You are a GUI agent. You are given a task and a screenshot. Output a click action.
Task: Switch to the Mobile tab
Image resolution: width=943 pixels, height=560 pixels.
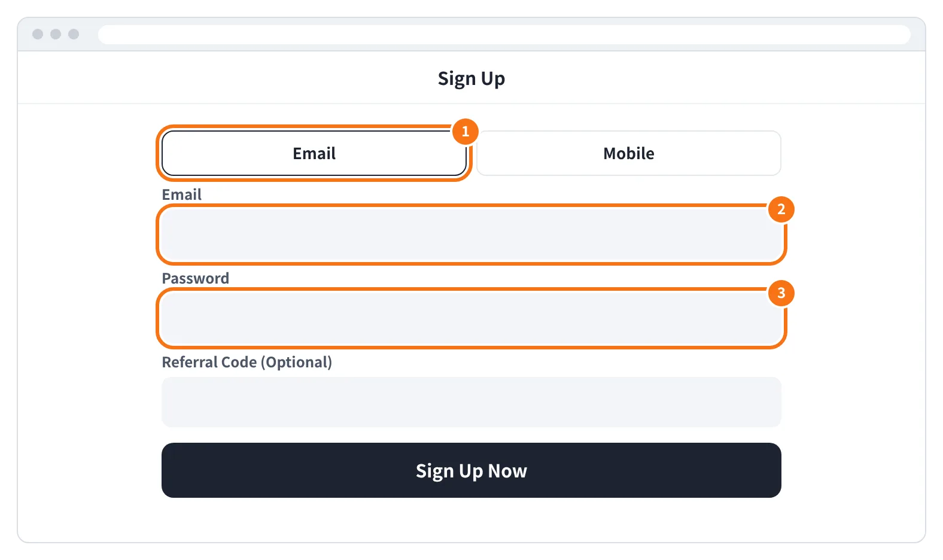tap(629, 153)
